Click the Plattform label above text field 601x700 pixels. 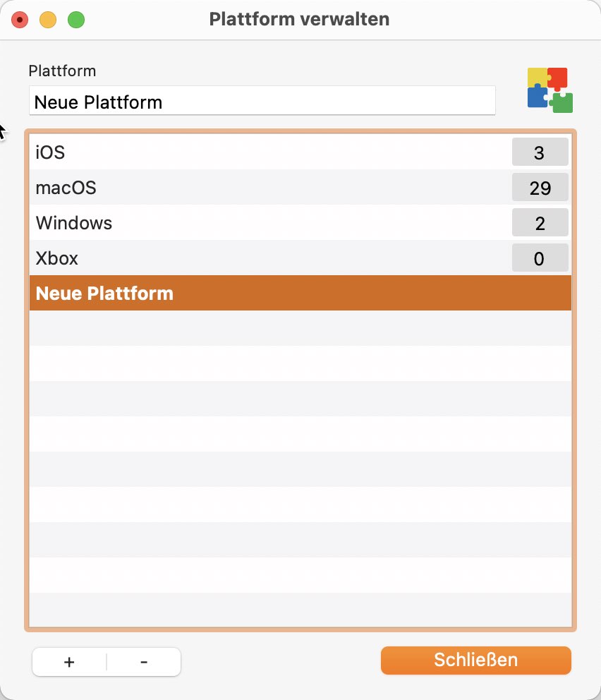point(63,71)
